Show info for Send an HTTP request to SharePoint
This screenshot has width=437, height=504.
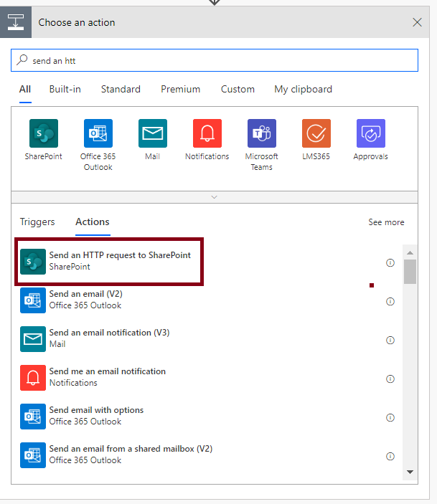pos(390,262)
